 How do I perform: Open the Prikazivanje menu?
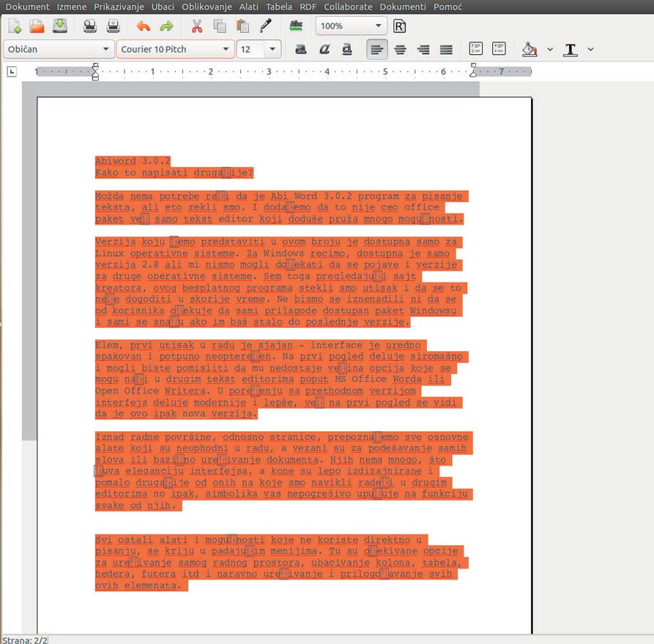119,7
